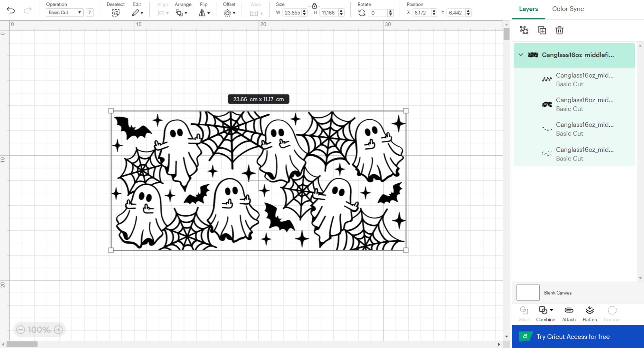
Task: Click the Rotate icon
Action: 362,13
